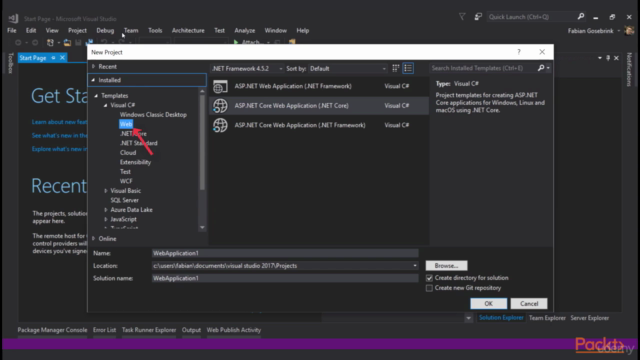Switch to Team Explorer tab

tap(547, 318)
